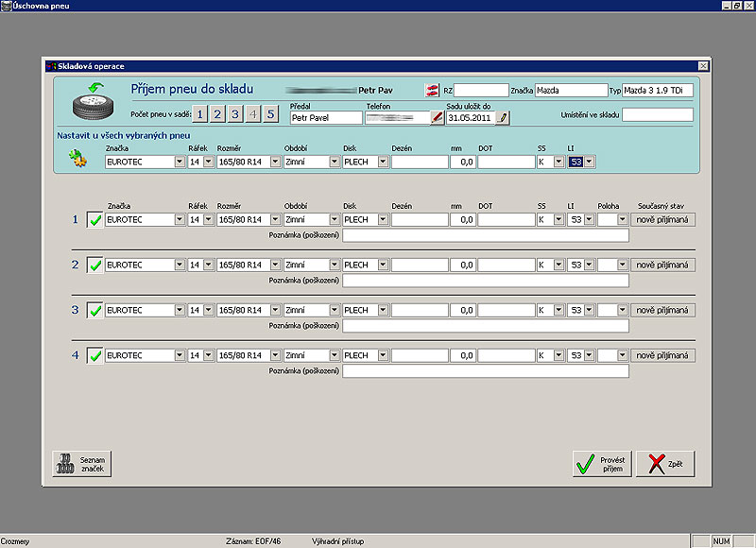
Task: Open Disk dropdown in the set-all row
Action: pos(383,162)
